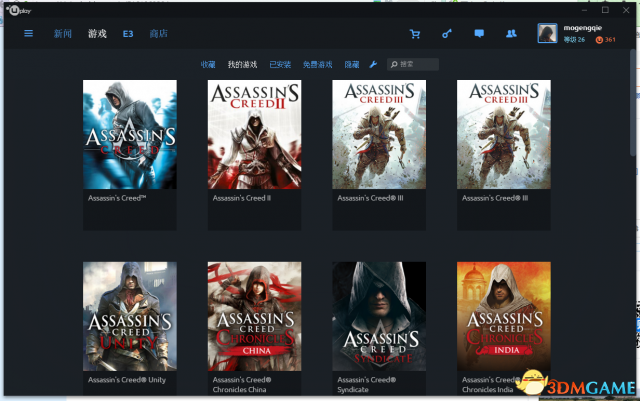Open the shopping cart

pos(415,34)
